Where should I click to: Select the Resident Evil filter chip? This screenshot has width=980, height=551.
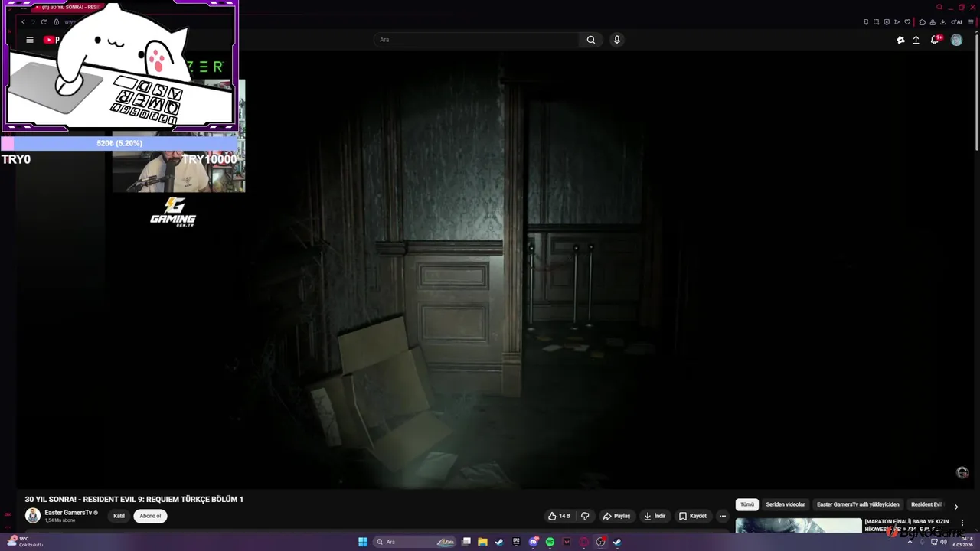click(x=926, y=504)
